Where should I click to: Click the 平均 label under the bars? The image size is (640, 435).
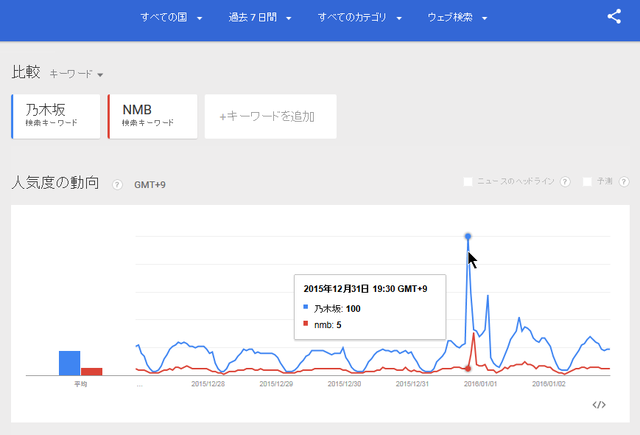pos(80,384)
